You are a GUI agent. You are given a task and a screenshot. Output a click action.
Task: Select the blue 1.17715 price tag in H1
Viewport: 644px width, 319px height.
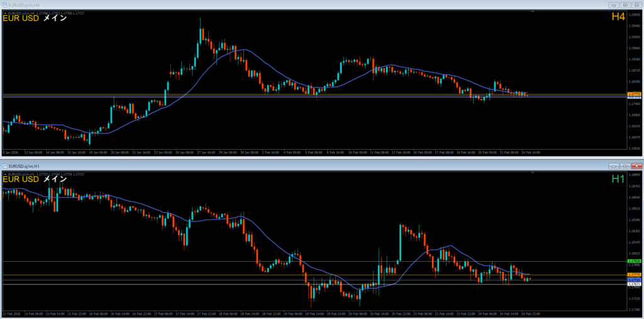(635, 280)
